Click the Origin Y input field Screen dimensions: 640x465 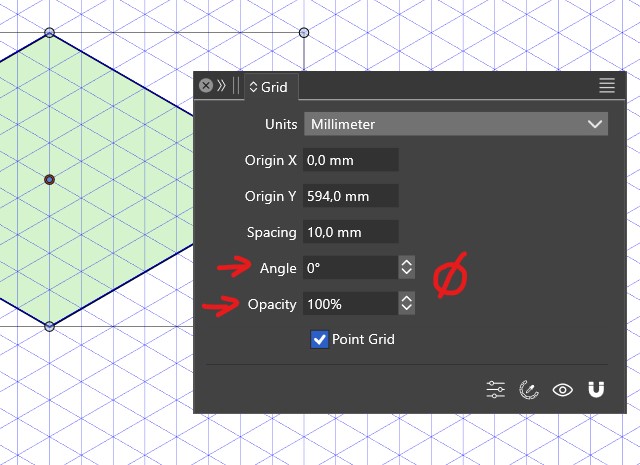click(351, 196)
